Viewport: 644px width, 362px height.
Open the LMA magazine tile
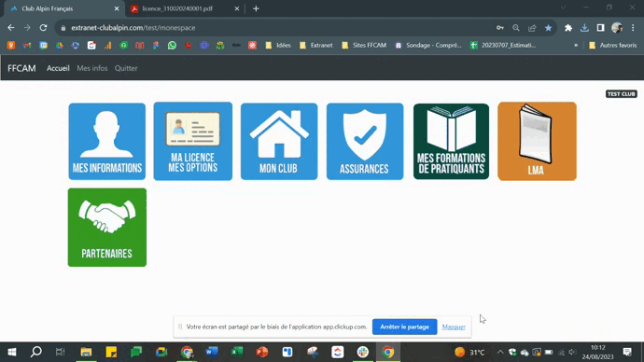pos(537,141)
